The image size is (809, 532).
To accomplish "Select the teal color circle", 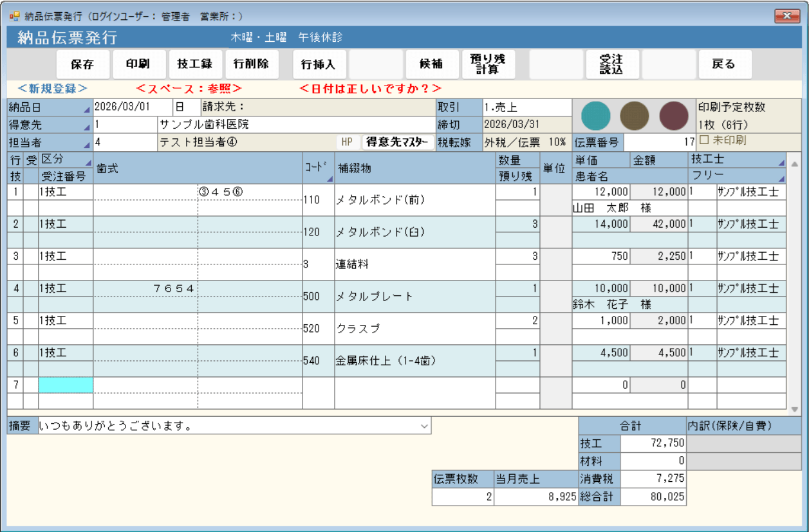I will pos(595,116).
